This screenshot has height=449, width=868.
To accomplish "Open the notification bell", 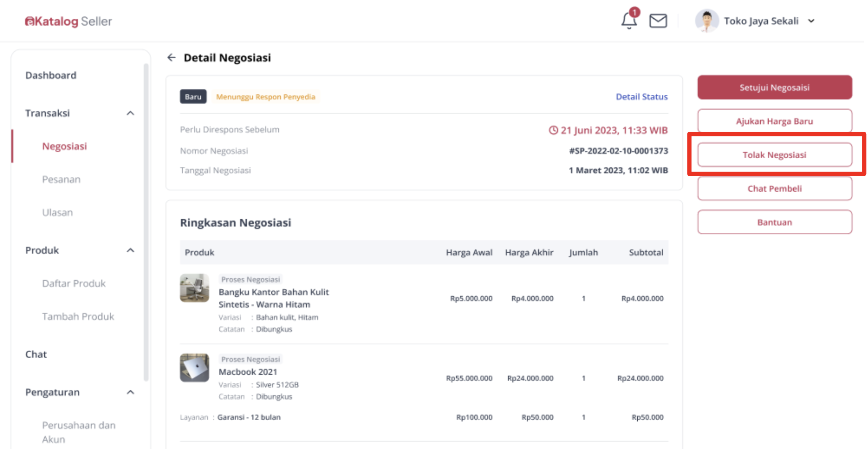I will click(x=629, y=21).
